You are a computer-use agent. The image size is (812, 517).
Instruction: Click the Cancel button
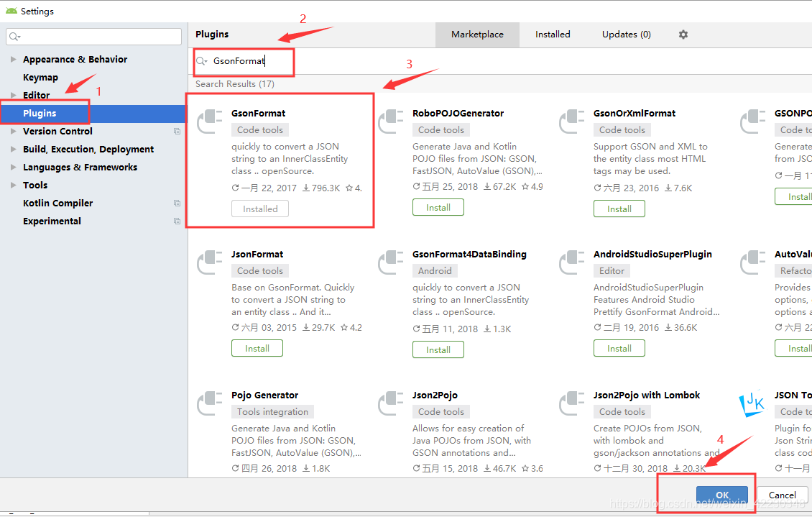coord(782,495)
